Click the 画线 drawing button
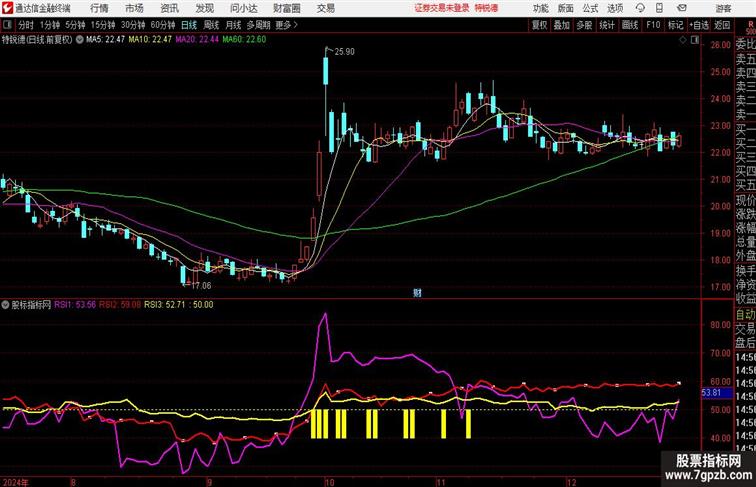The image size is (756, 487). (x=630, y=25)
